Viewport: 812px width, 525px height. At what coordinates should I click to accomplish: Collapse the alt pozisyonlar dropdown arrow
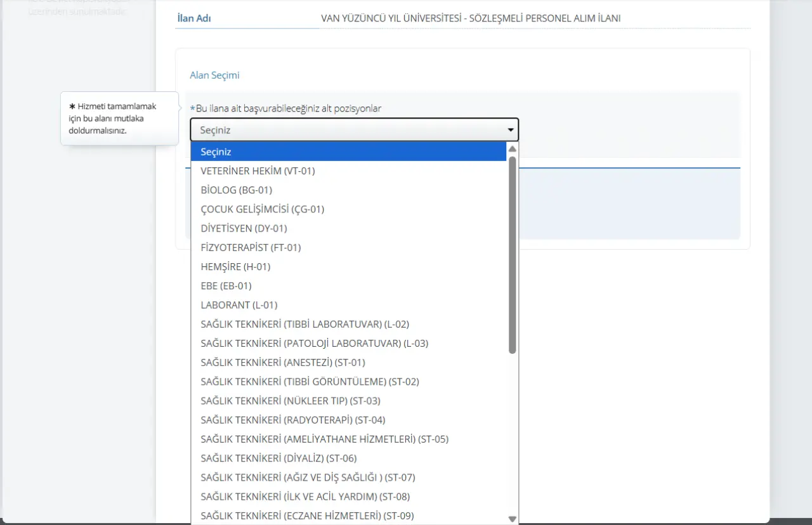click(511, 130)
